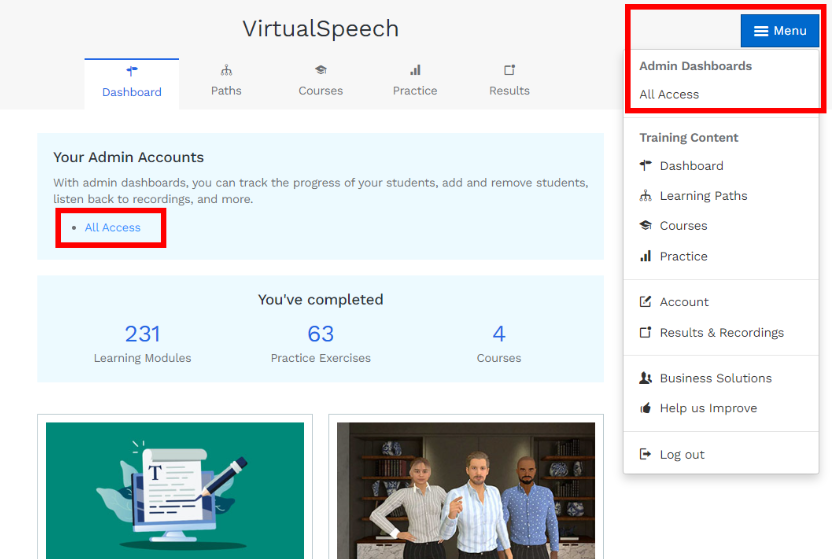Open Results & Recordings menu entry
This screenshot has height=559, width=832.
point(722,333)
